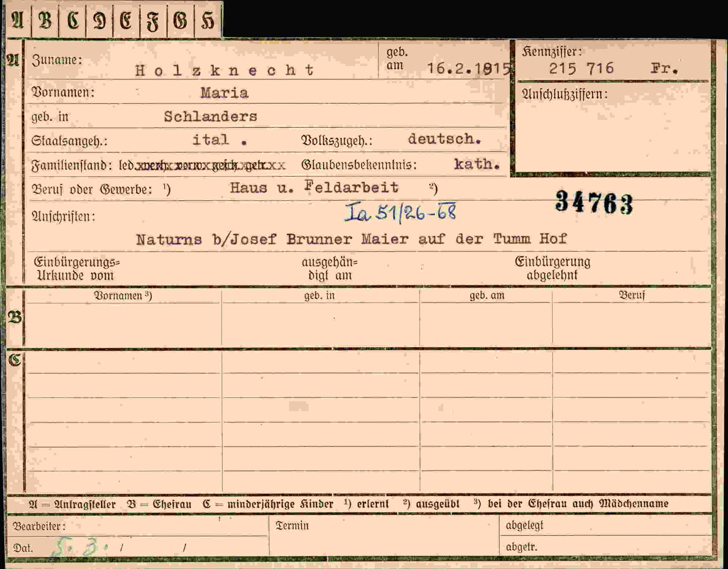Click the geb. in column header
728x569 pixels.
coord(319,296)
